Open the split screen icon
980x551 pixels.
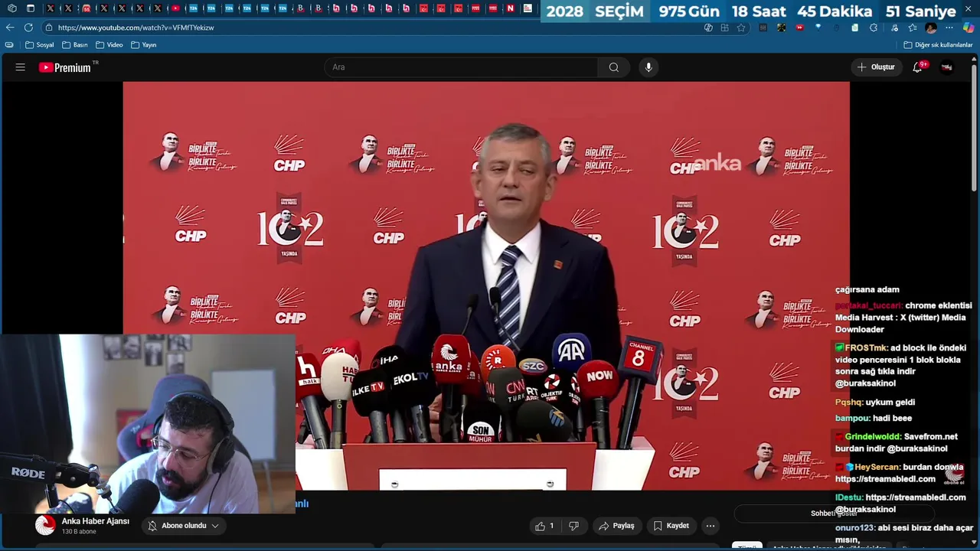[725, 28]
